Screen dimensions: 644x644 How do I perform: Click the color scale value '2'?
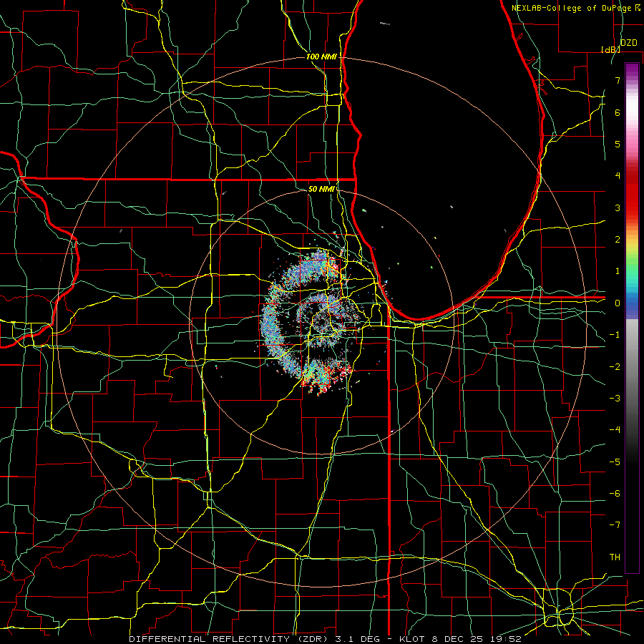(618, 240)
